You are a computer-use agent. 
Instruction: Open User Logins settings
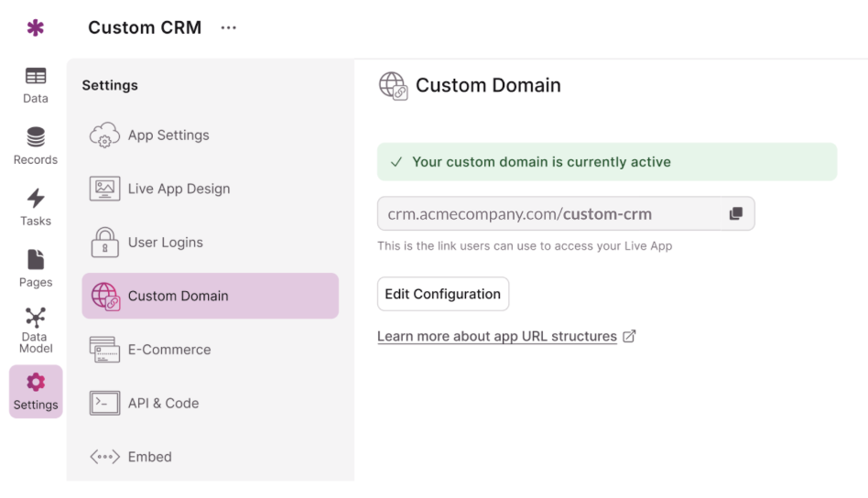(165, 243)
